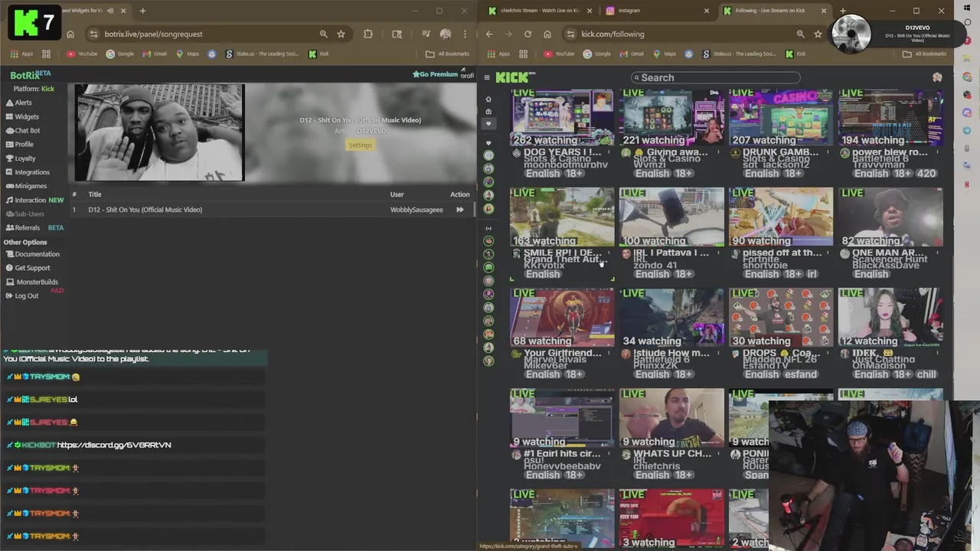Open Chrome icon on Windows taskbar
The width and height of the screenshot is (980, 551).
pos(967,77)
